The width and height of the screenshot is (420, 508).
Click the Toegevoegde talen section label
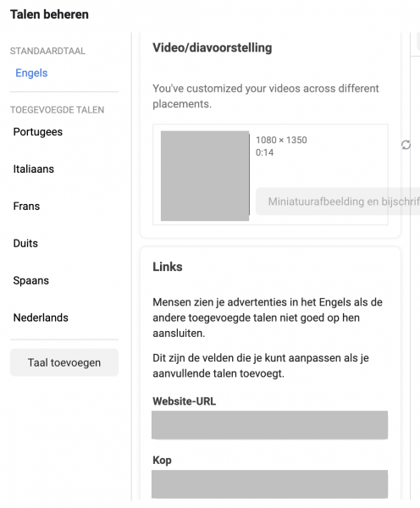[x=57, y=110]
